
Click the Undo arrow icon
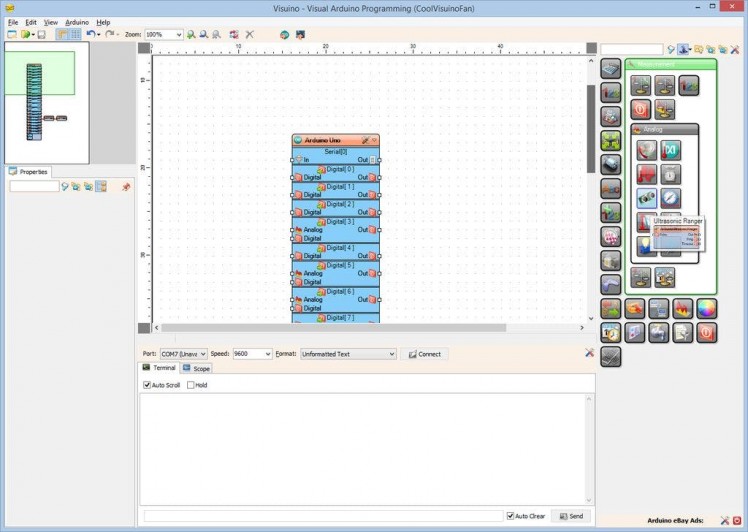pos(90,34)
